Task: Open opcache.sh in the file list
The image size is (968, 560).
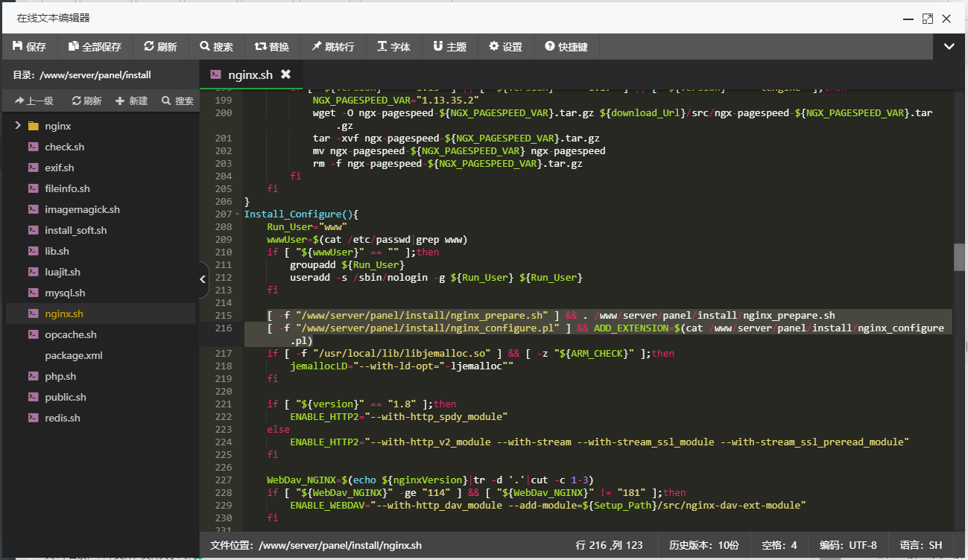Action: pyautogui.click(x=71, y=334)
